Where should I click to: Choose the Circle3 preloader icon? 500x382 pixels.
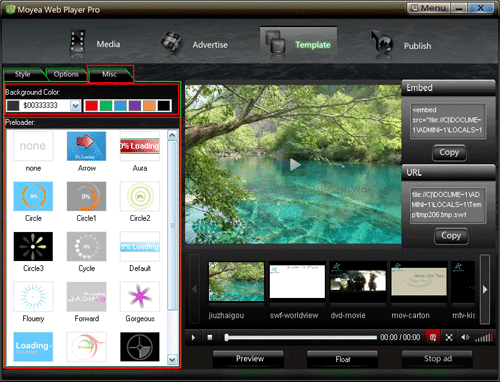point(33,246)
